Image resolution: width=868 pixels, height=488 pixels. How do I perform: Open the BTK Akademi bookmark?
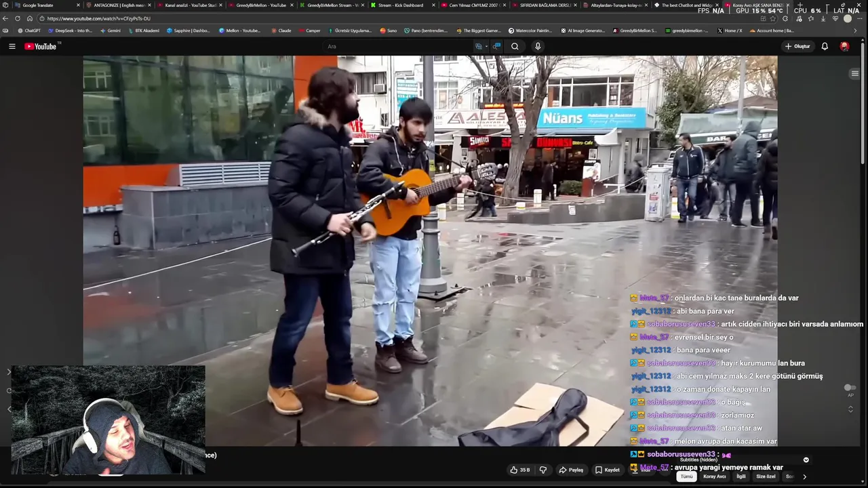click(143, 30)
